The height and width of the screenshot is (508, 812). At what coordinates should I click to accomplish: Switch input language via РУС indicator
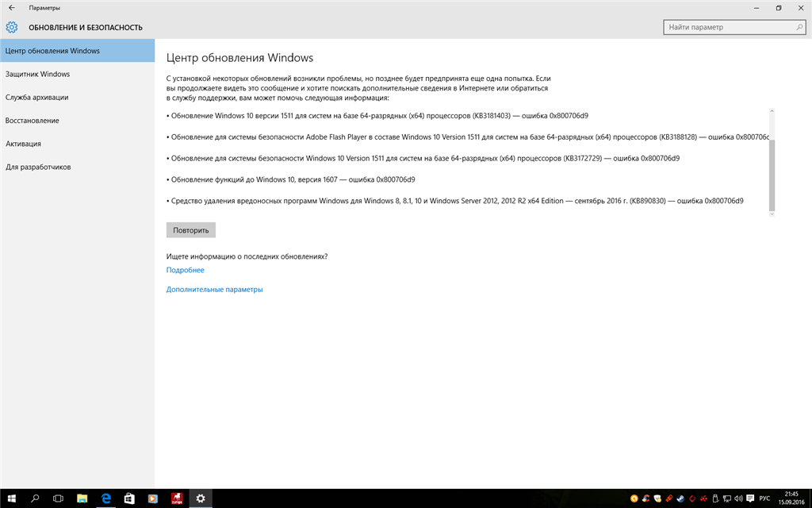(765, 499)
